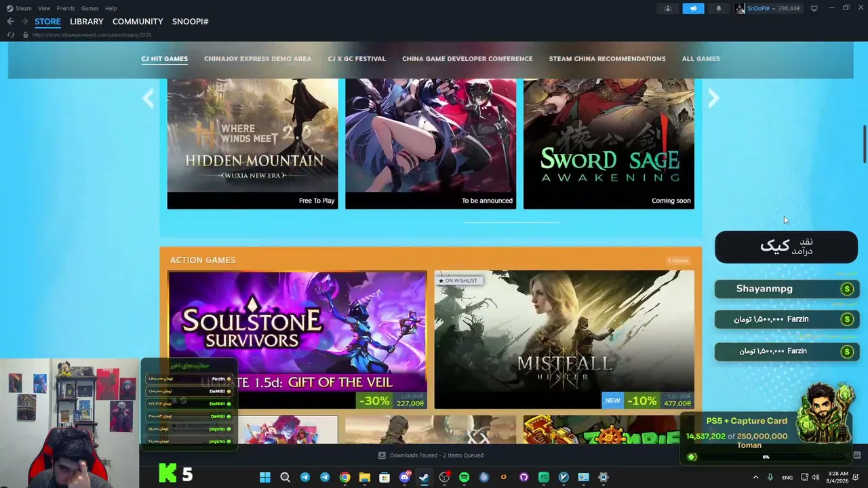Open notifications bell
Viewport: 868px width, 488px height.
pyautogui.click(x=718, y=8)
